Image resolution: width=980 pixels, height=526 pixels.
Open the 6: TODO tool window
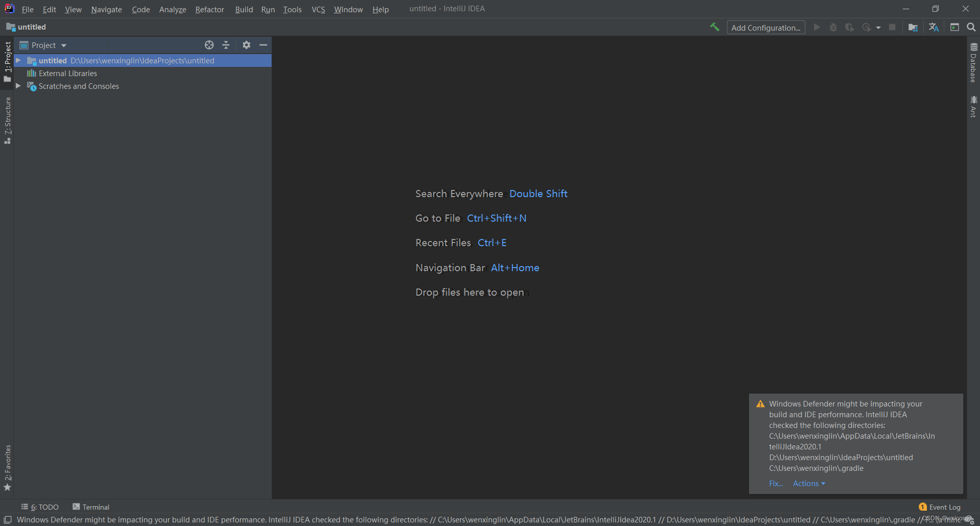(x=40, y=507)
